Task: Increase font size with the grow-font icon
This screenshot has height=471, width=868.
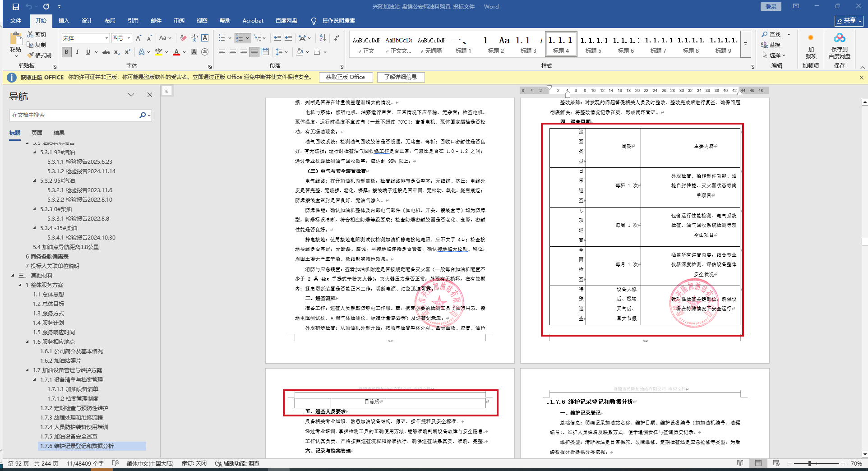Action: pyautogui.click(x=139, y=38)
